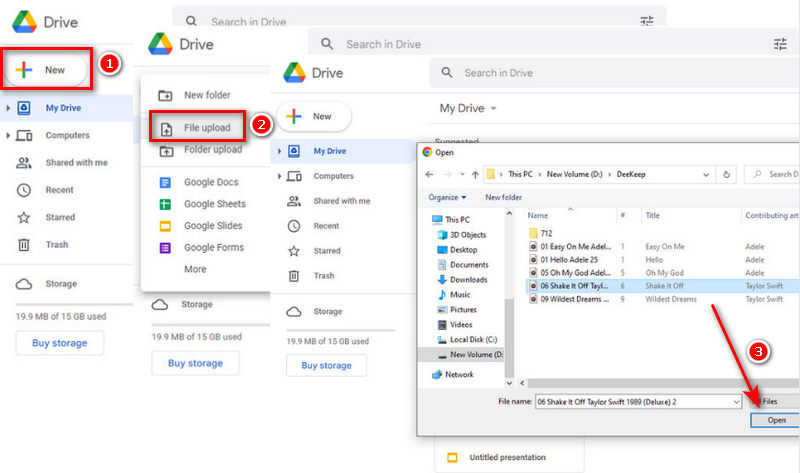Open the File name history dropdown arrow
The height and width of the screenshot is (473, 800).
pos(736,402)
